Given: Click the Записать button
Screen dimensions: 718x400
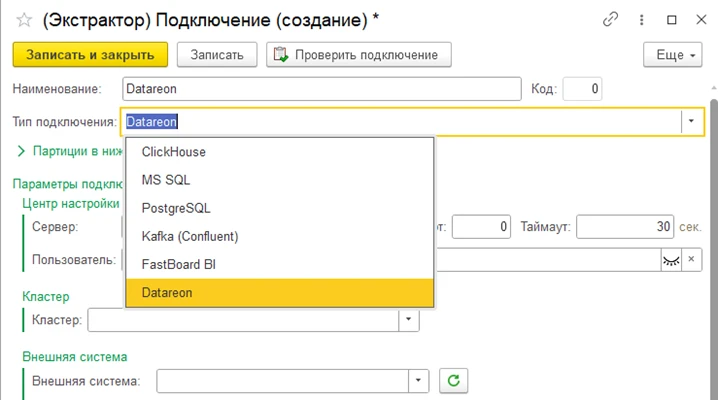Looking at the screenshot, I should 217,55.
